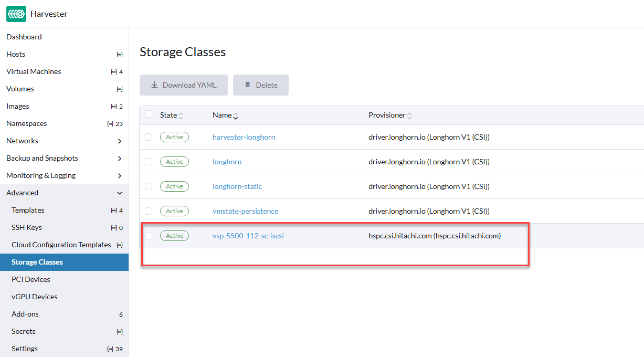Sort by Provisioner column arrows icon
Viewport: 644px width, 357px height.
coord(409,115)
